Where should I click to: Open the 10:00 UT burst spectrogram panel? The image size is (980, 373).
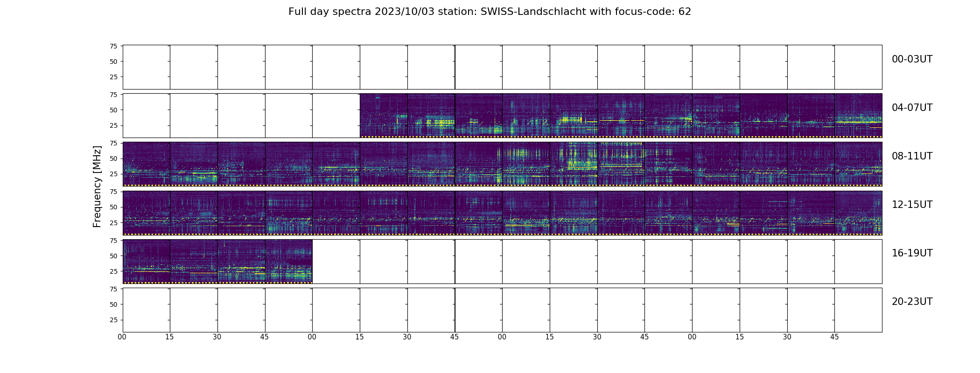526,164
